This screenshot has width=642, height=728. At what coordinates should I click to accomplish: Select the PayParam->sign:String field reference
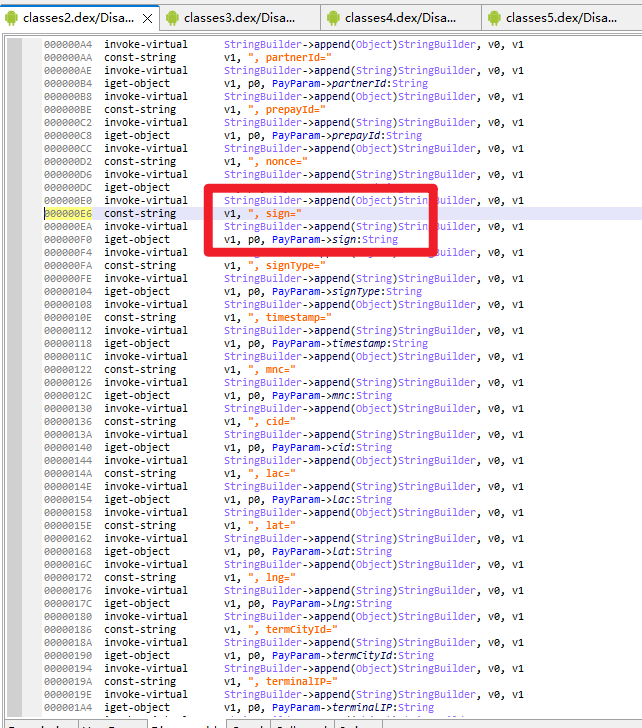point(335,240)
